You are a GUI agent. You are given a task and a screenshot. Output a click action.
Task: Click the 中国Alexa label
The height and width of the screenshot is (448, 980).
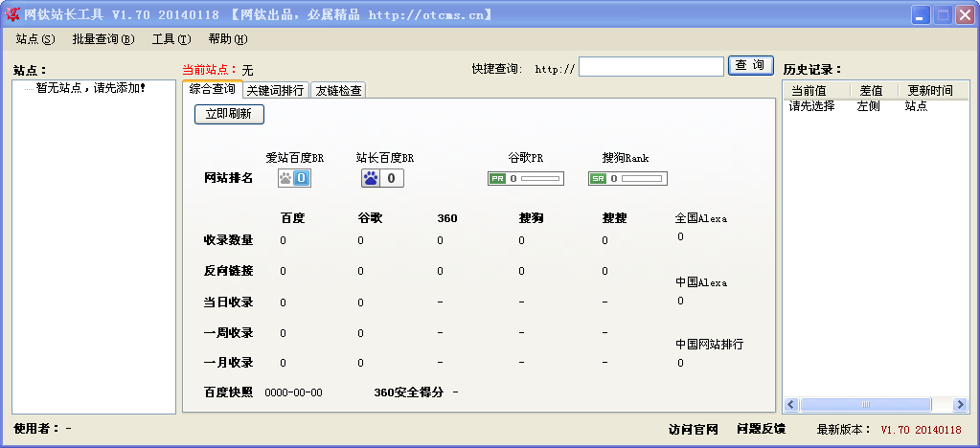coord(700,282)
